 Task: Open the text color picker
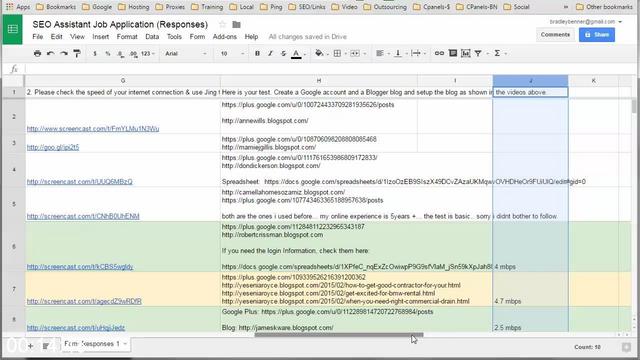pyautogui.click(x=296, y=53)
